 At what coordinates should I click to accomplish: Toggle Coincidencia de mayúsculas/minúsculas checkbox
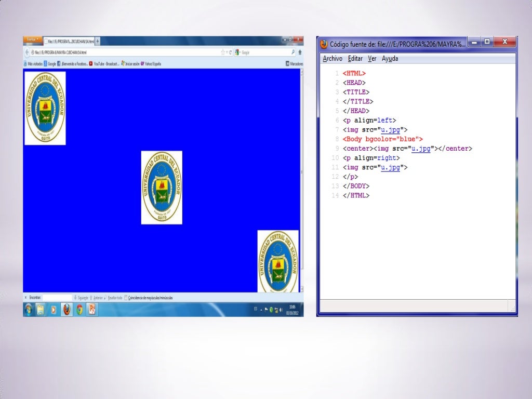tap(126, 298)
